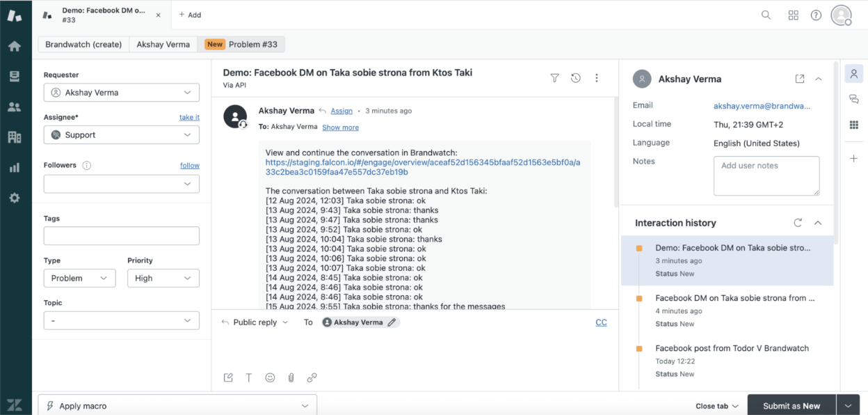
Task: Toggle text formatting options icon
Action: (249, 377)
